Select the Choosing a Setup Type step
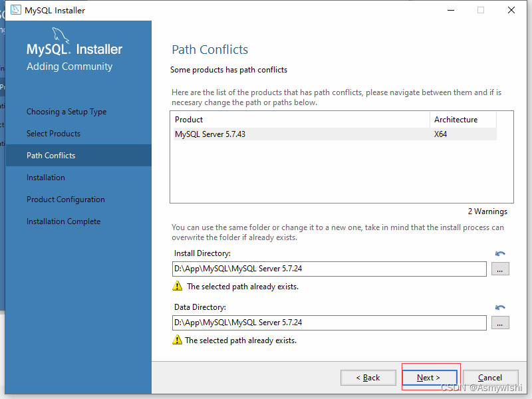 tap(66, 111)
